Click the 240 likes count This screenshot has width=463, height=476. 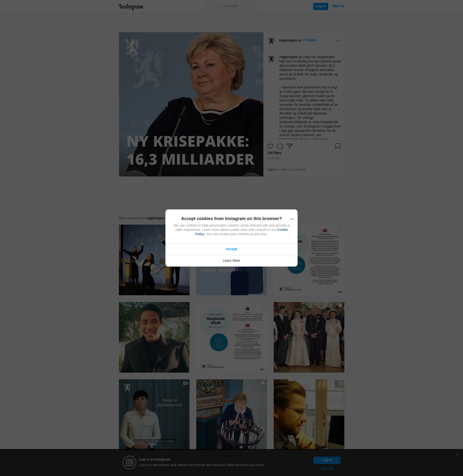(274, 153)
